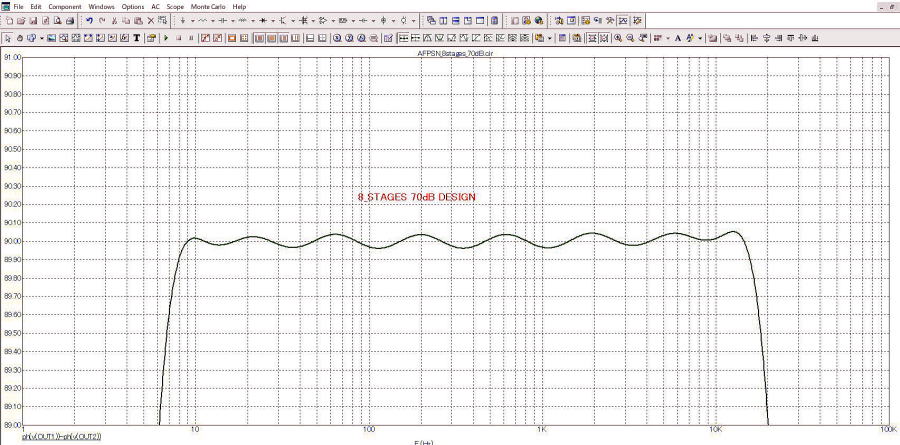The width and height of the screenshot is (900, 445).
Task: Place a Capacitor component
Action: point(222,21)
